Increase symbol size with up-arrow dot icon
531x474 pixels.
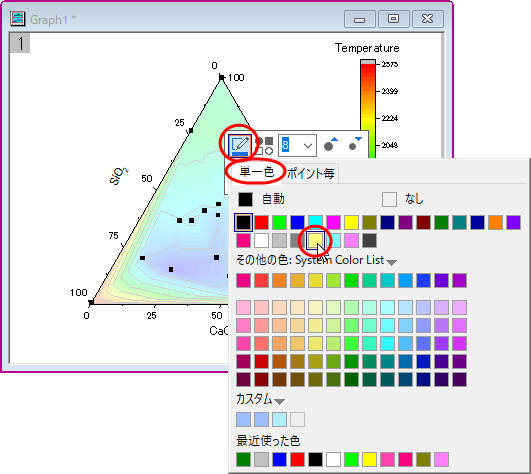point(331,145)
